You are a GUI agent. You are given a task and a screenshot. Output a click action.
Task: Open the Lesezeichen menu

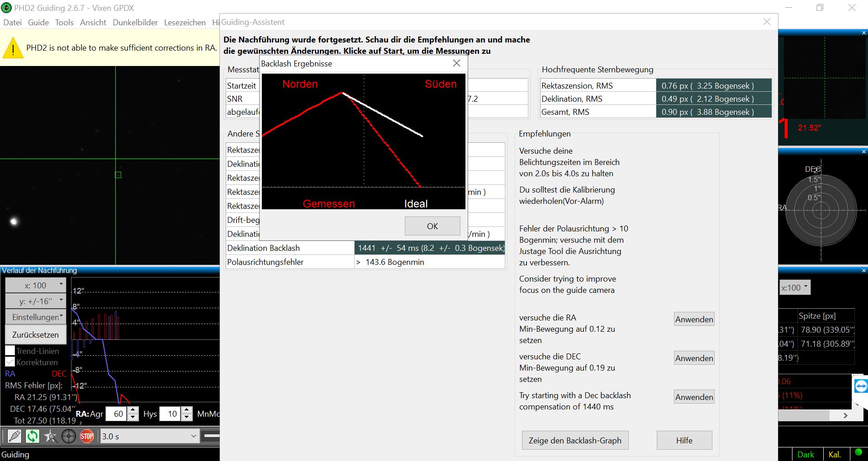(185, 22)
